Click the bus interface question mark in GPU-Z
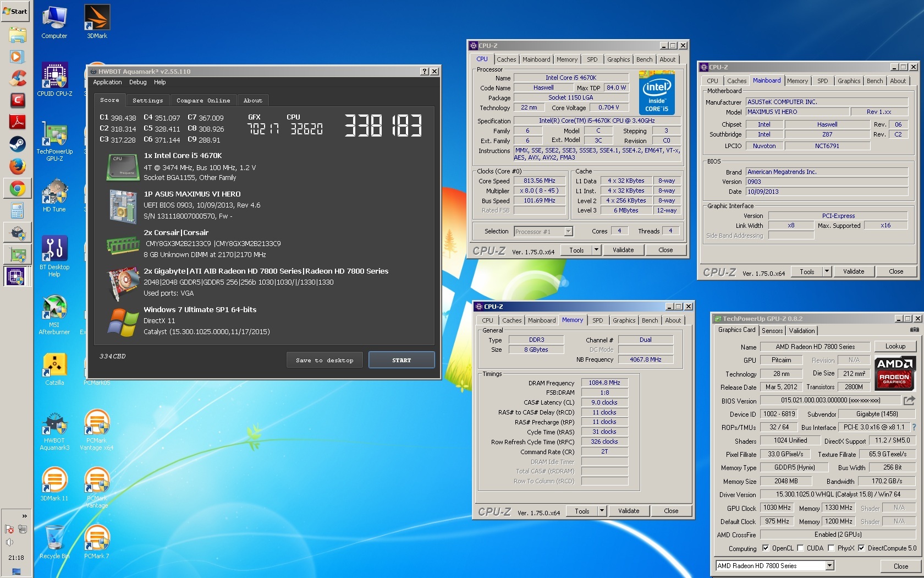 tap(914, 427)
